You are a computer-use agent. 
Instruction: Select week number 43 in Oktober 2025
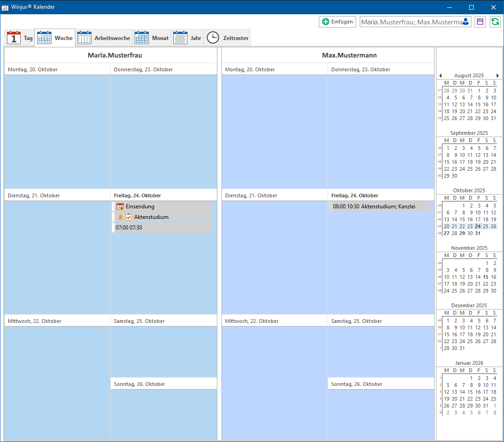click(x=439, y=226)
